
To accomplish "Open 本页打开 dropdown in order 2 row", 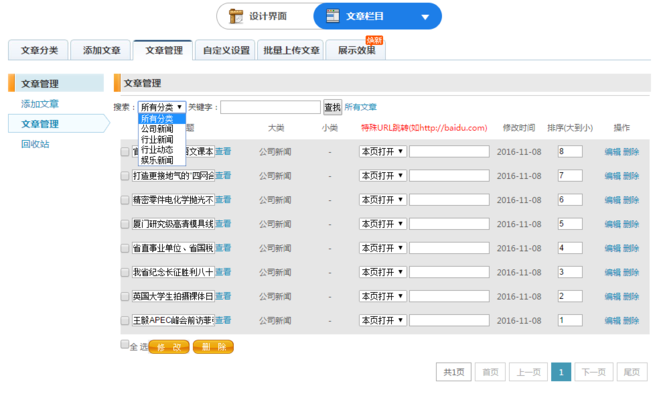I will point(382,296).
